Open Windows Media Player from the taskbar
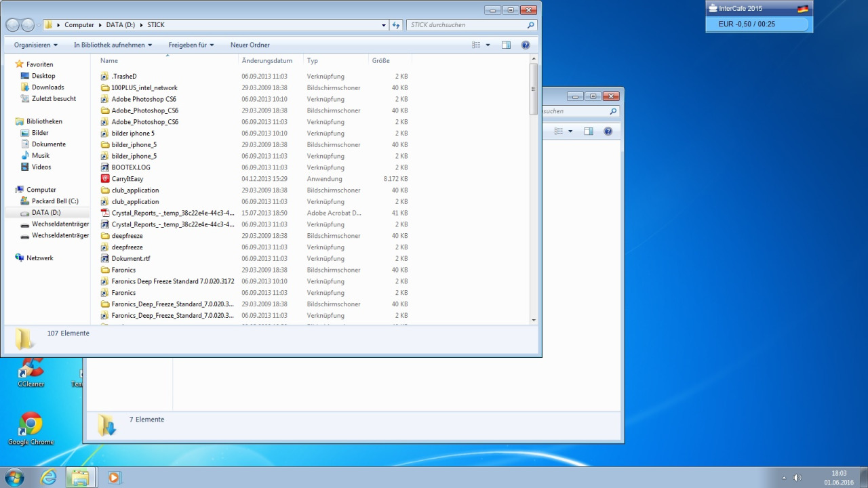 tap(113, 477)
